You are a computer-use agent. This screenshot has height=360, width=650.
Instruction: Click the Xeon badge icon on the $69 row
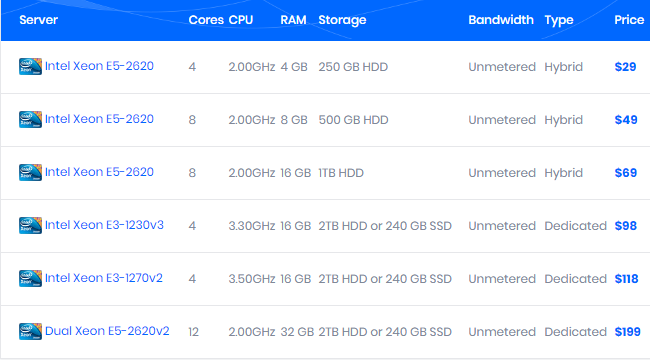pos(30,173)
